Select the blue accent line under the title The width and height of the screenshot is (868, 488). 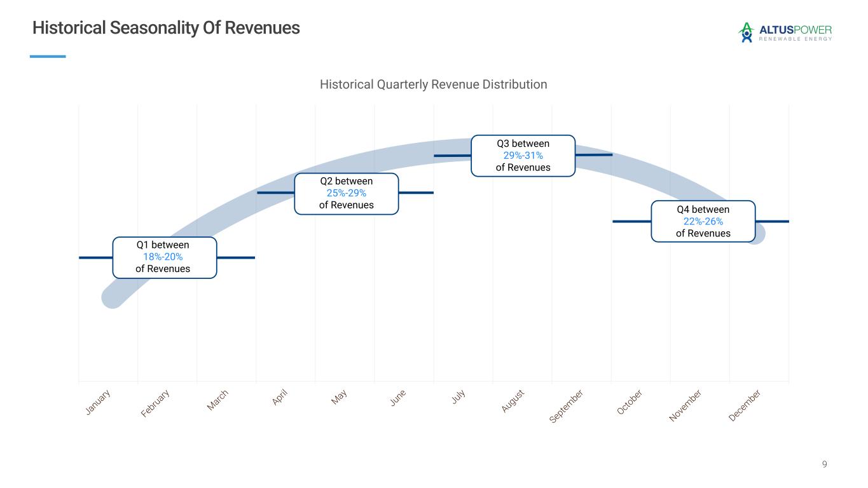pos(48,57)
